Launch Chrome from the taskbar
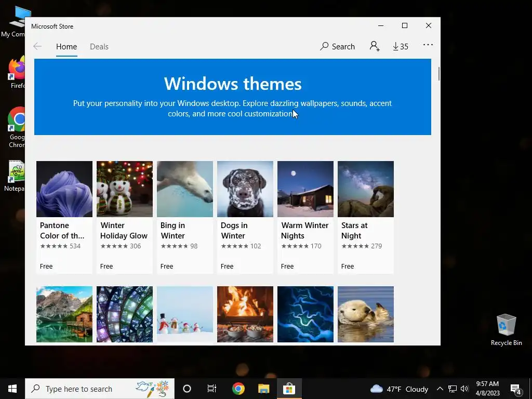The width and height of the screenshot is (532, 399). click(x=238, y=389)
